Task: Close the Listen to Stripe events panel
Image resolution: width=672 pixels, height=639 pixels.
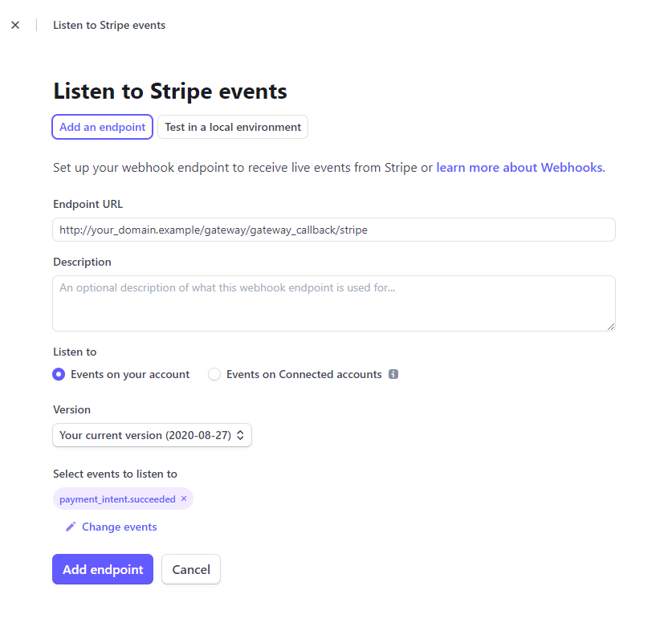Action: pos(15,25)
